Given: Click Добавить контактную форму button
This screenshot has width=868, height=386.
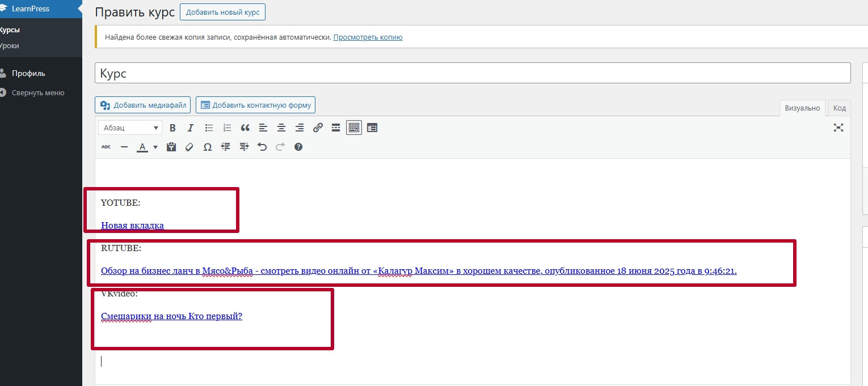Looking at the screenshot, I should tap(255, 105).
